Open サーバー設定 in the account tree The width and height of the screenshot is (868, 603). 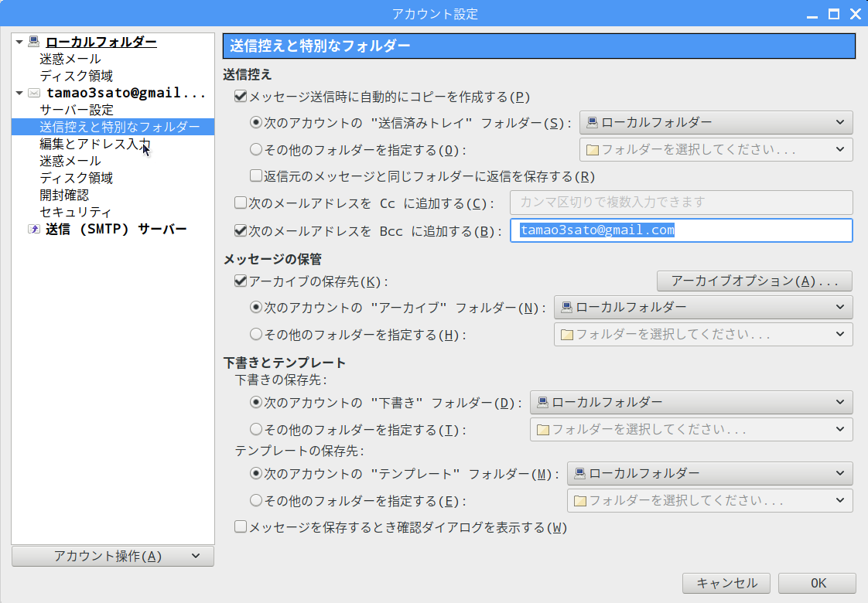click(77, 110)
